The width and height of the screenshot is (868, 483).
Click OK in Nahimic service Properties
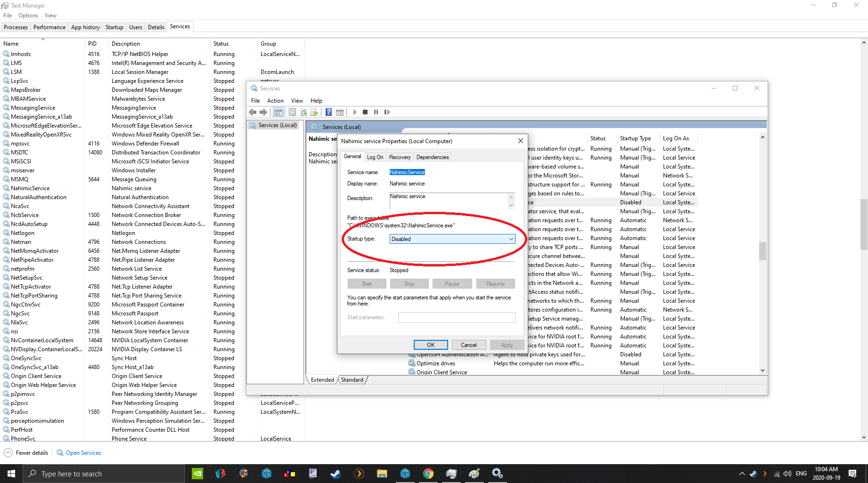click(431, 345)
